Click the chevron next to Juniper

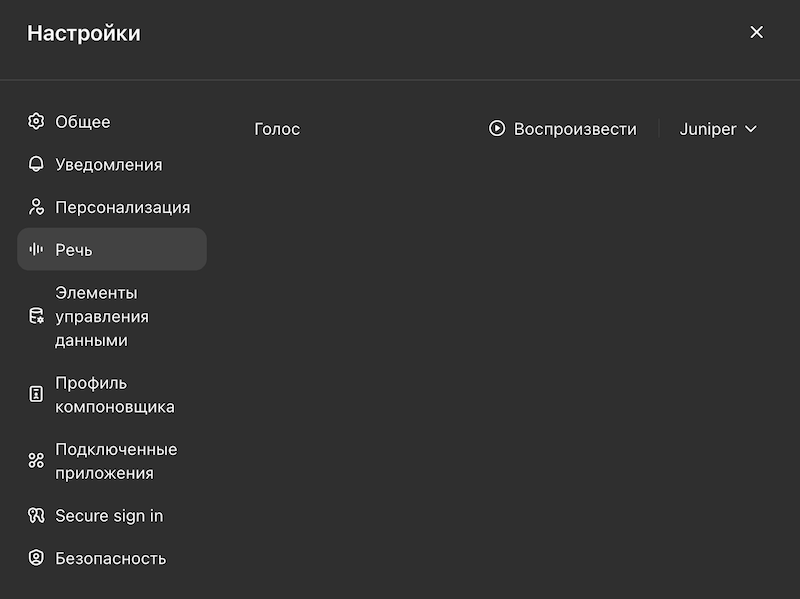[751, 129]
